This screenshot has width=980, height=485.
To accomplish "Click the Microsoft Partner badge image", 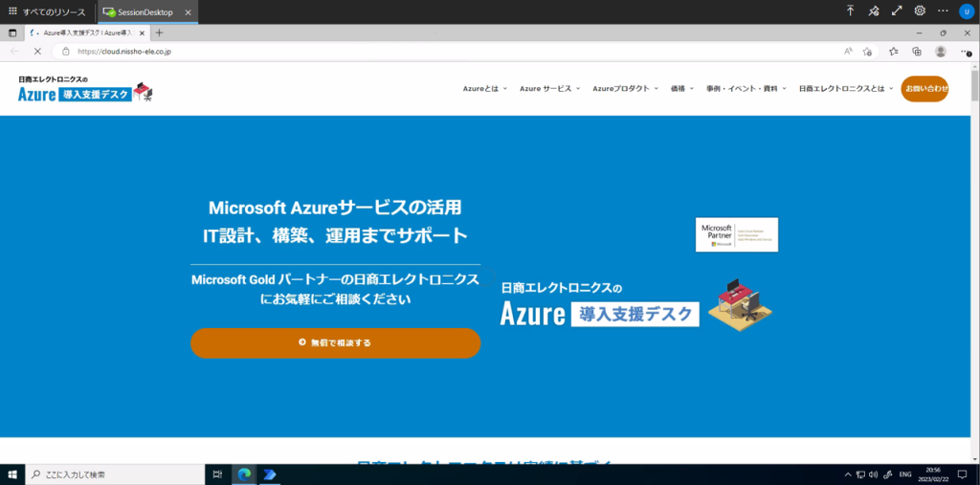I will [x=737, y=234].
